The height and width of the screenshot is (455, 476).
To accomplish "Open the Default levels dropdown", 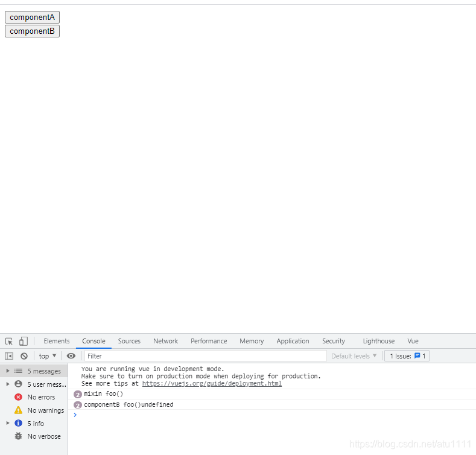I will [x=354, y=356].
